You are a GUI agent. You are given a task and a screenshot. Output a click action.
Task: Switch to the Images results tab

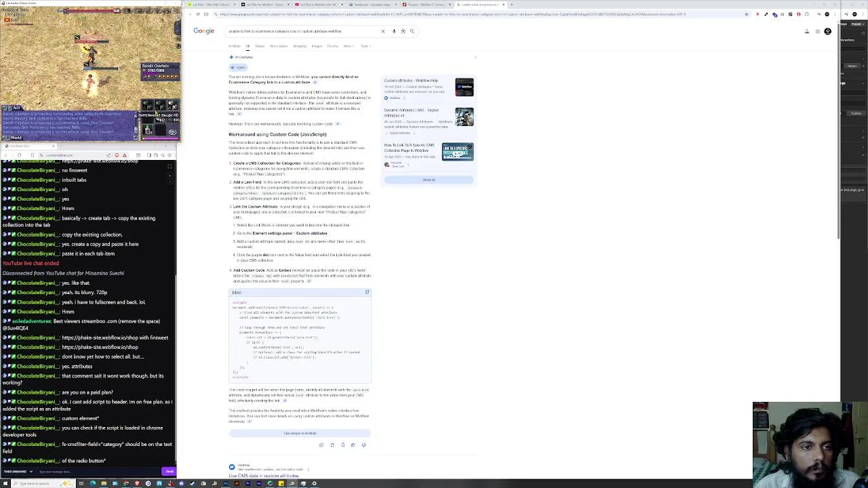click(317, 46)
